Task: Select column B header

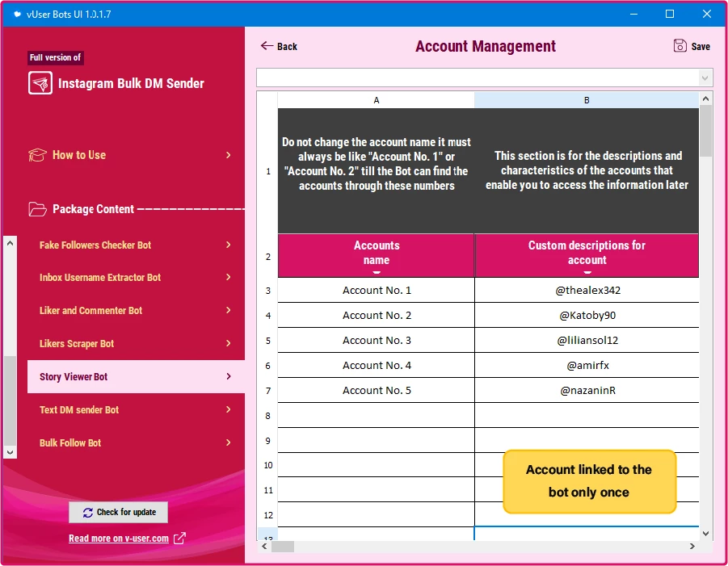Action: (x=587, y=100)
